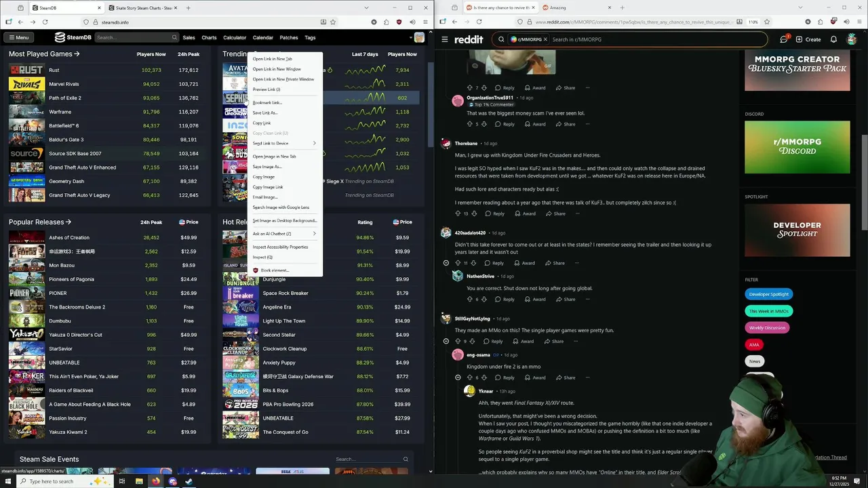Choose Search Image with Google Lens
The image size is (868, 488).
(x=285, y=207)
